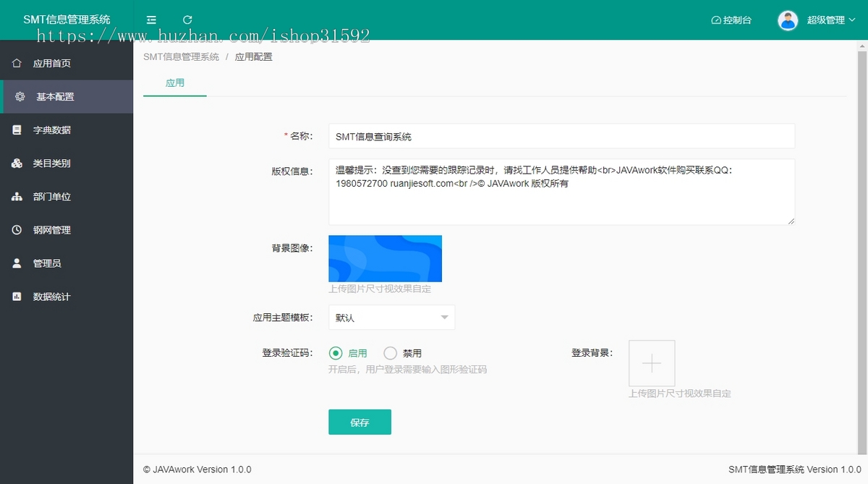Click the cubes icon beside 类目类别
The height and width of the screenshot is (484, 868).
tap(17, 164)
